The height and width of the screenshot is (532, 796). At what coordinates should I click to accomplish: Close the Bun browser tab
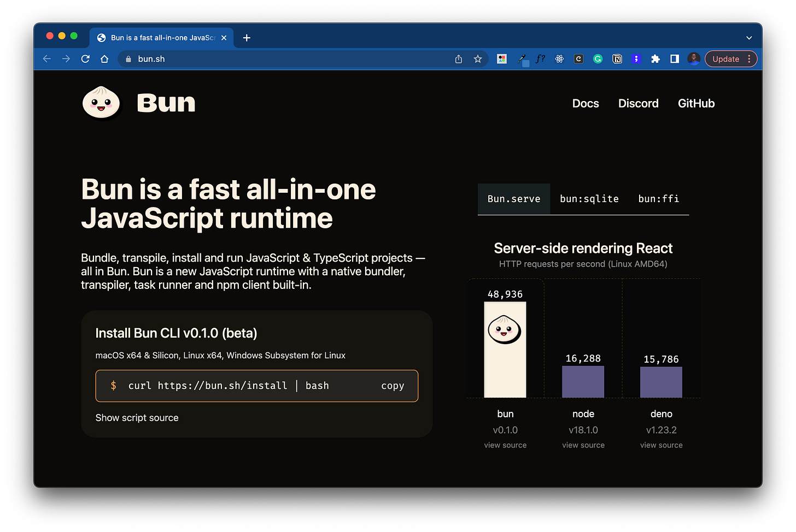[x=224, y=38]
